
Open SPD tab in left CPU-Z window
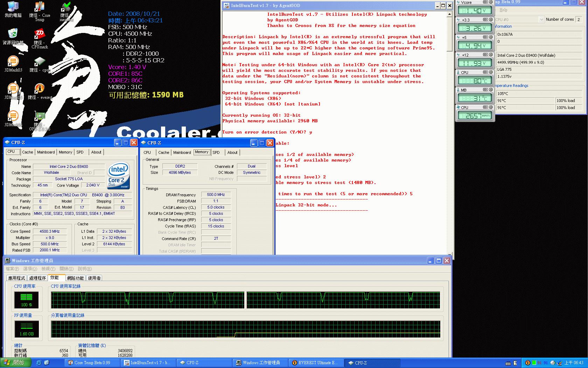tap(80, 152)
